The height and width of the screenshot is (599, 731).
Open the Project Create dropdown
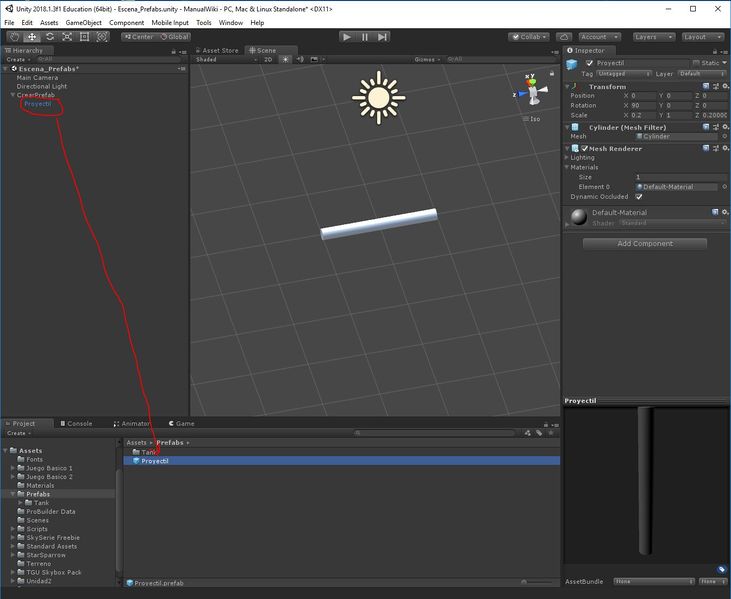tap(19, 433)
